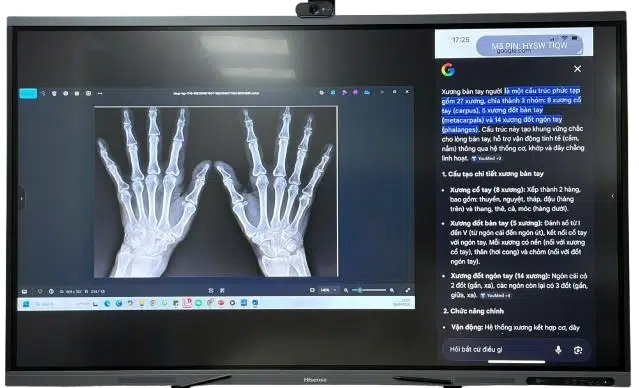Open the Windows Start button
Viewport: 639px width, 388px height.
point(26,304)
